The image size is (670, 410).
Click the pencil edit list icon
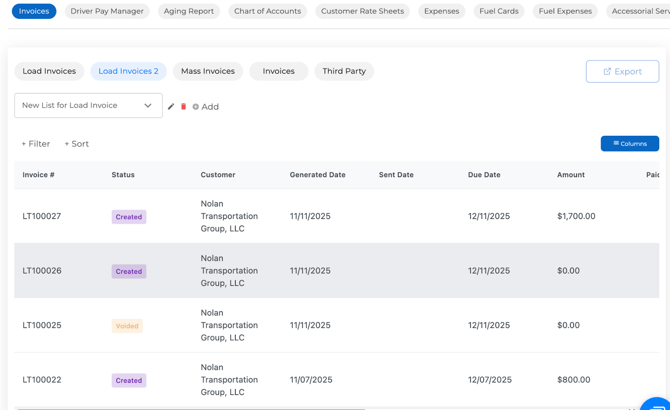(171, 106)
